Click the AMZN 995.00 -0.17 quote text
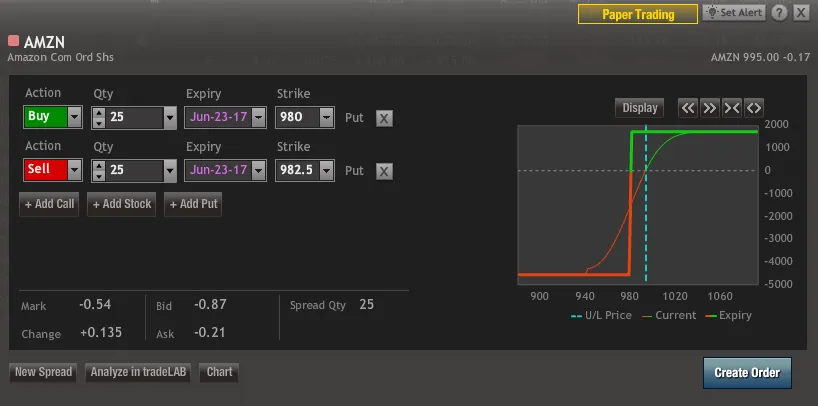The height and width of the screenshot is (406, 818). [760, 57]
